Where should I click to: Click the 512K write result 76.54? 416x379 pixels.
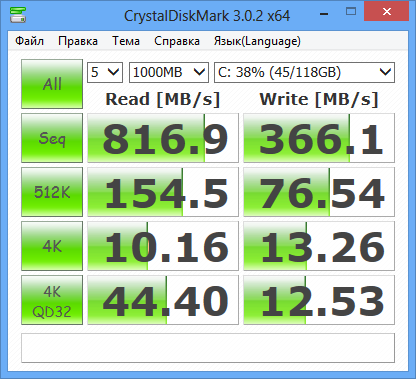(319, 192)
